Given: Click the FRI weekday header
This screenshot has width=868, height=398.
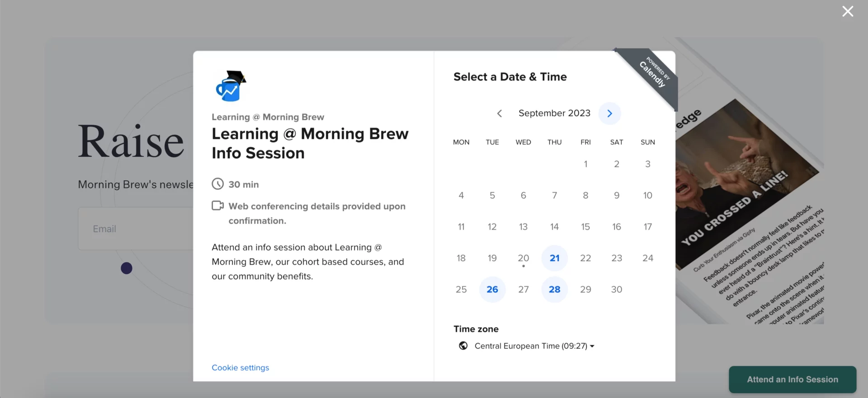Looking at the screenshot, I should pyautogui.click(x=585, y=142).
